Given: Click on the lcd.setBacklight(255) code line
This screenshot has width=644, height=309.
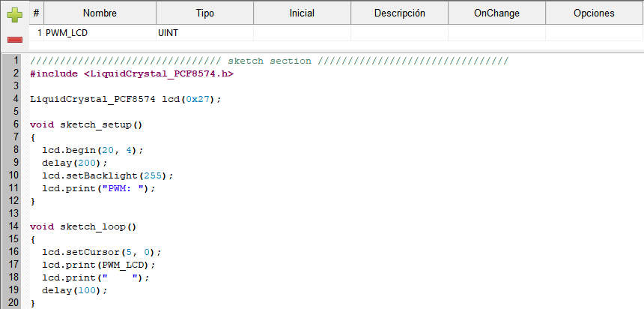Looking at the screenshot, I should pyautogui.click(x=108, y=175).
